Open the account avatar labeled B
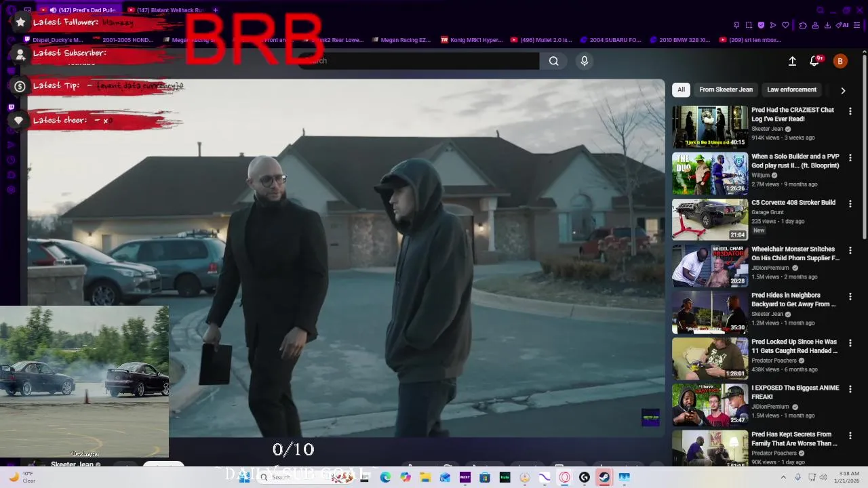This screenshot has width=868, height=488. (x=840, y=61)
